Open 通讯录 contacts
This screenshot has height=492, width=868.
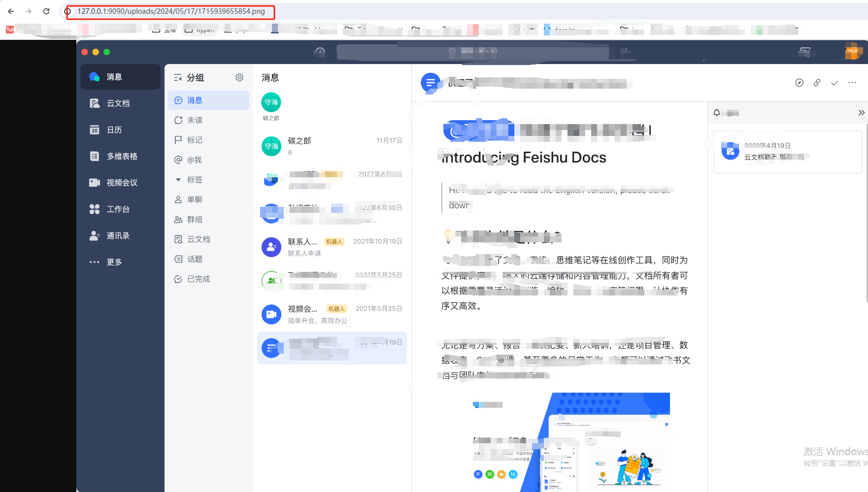120,236
